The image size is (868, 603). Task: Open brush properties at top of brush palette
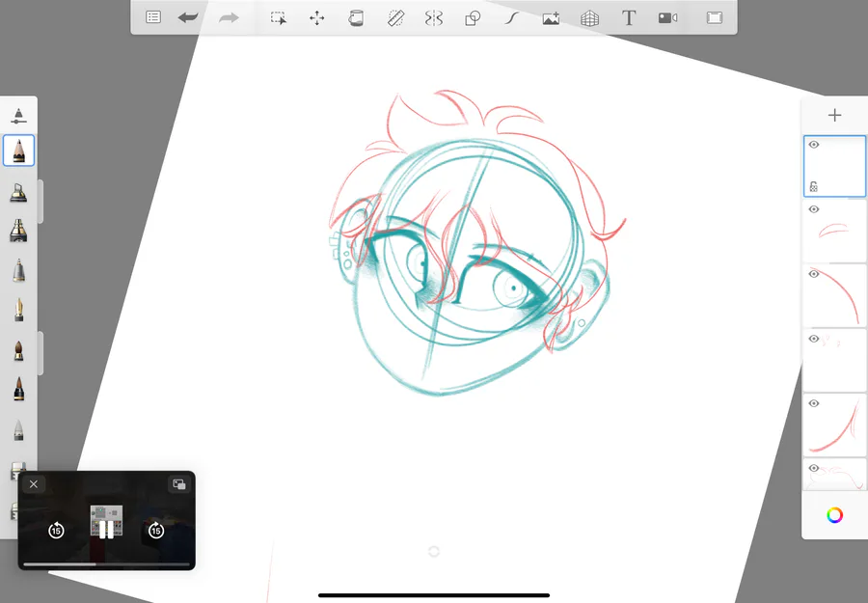[19, 116]
